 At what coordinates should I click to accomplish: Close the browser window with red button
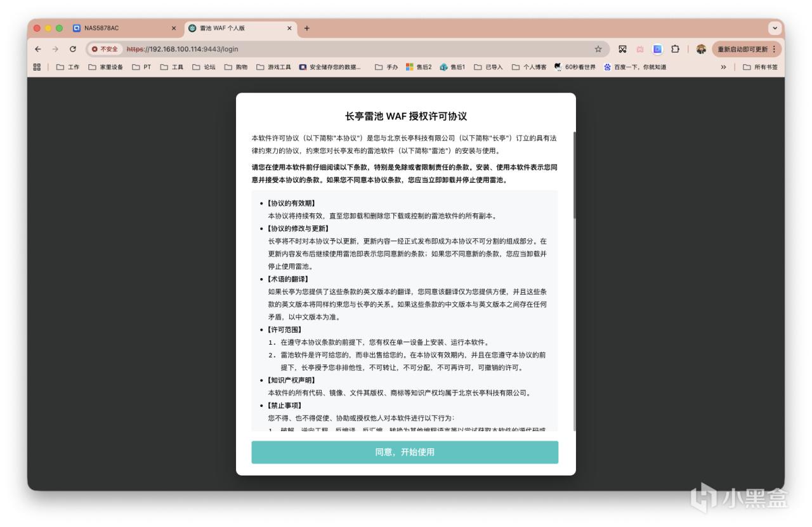pyautogui.click(x=37, y=28)
